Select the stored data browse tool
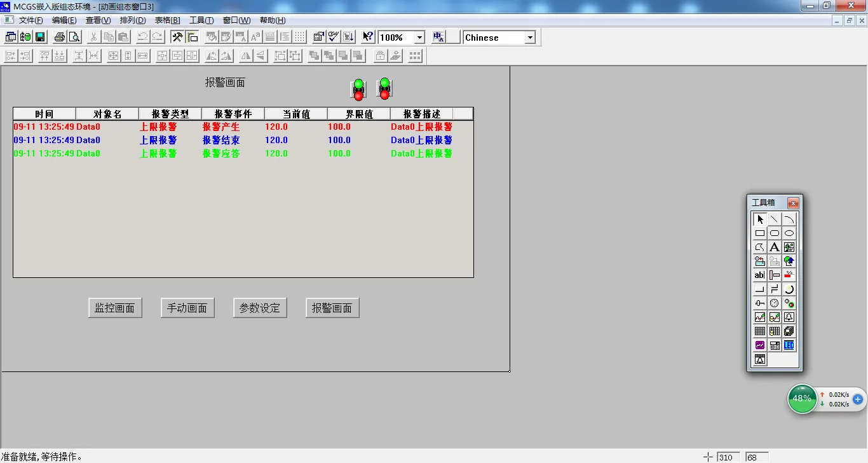Viewport: 868px width, 463px height. (789, 331)
